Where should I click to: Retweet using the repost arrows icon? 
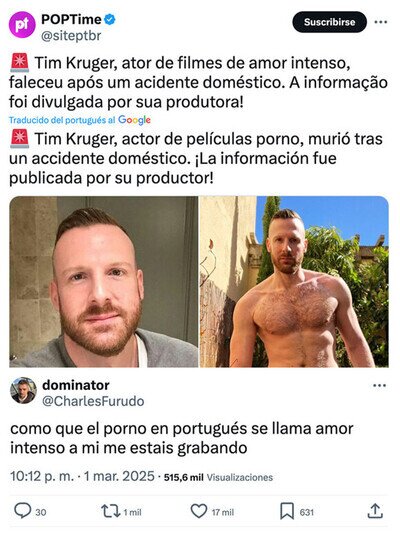110,511
